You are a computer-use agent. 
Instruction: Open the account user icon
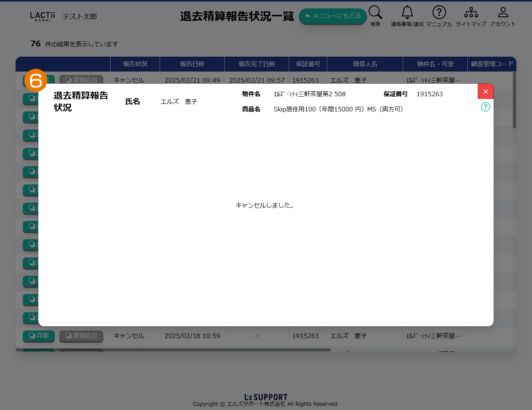[x=503, y=13]
